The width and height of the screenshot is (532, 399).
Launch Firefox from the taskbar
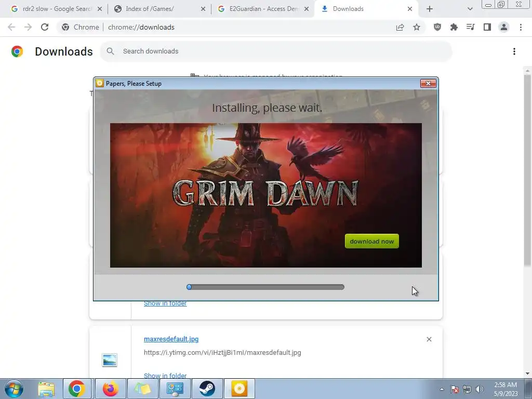(x=110, y=389)
